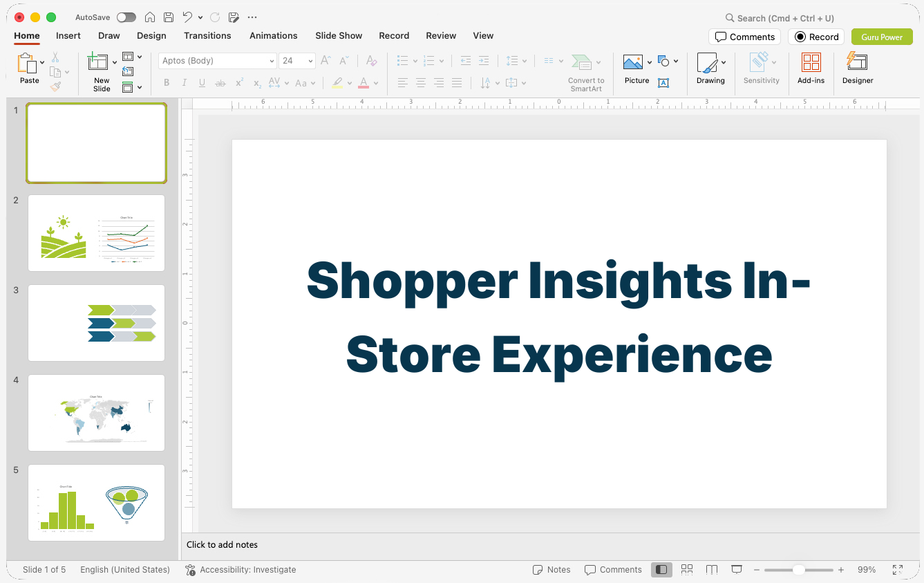Toggle Italic formatting

(185, 83)
